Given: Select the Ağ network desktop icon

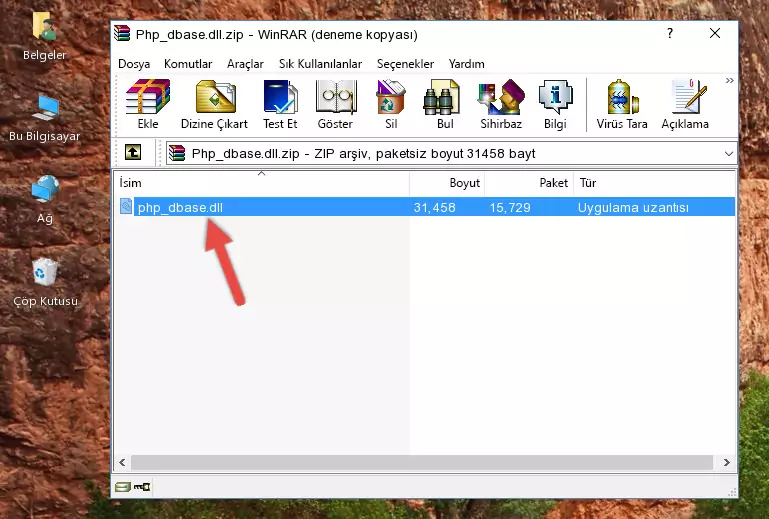Looking at the screenshot, I should [44, 200].
